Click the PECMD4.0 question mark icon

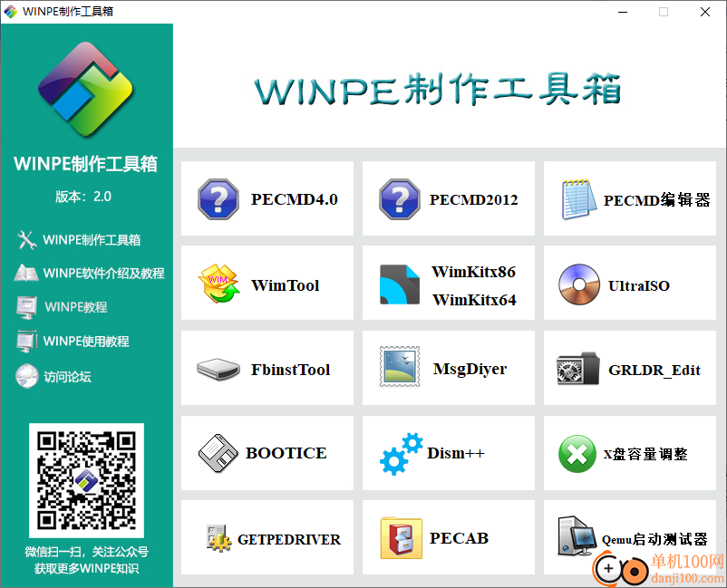218,199
